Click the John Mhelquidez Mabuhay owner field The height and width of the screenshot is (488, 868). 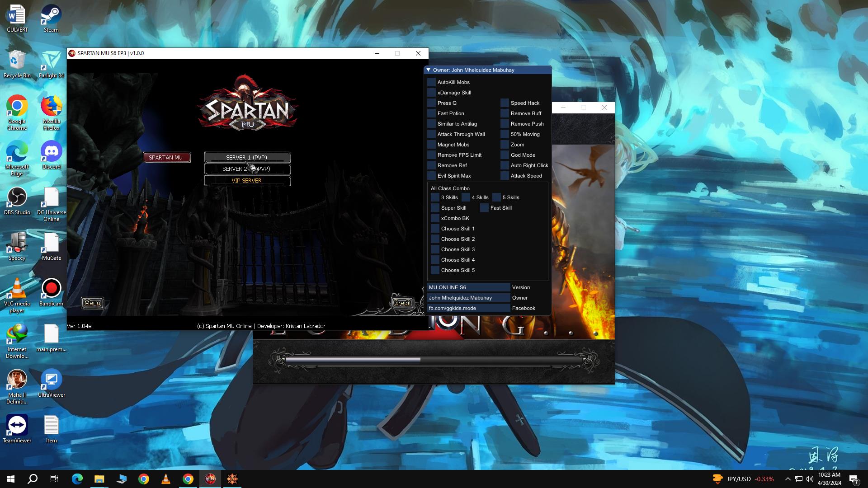coord(468,298)
